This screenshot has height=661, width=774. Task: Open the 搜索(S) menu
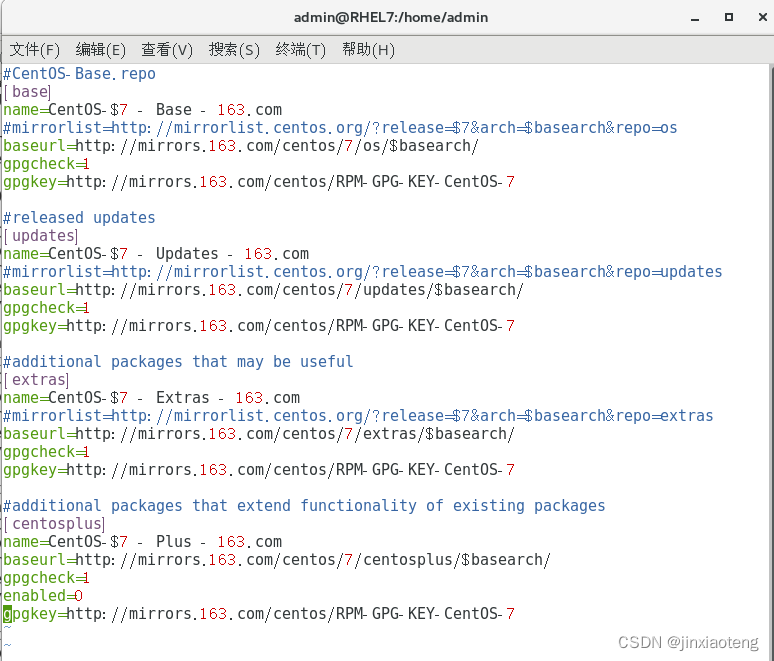click(x=234, y=50)
